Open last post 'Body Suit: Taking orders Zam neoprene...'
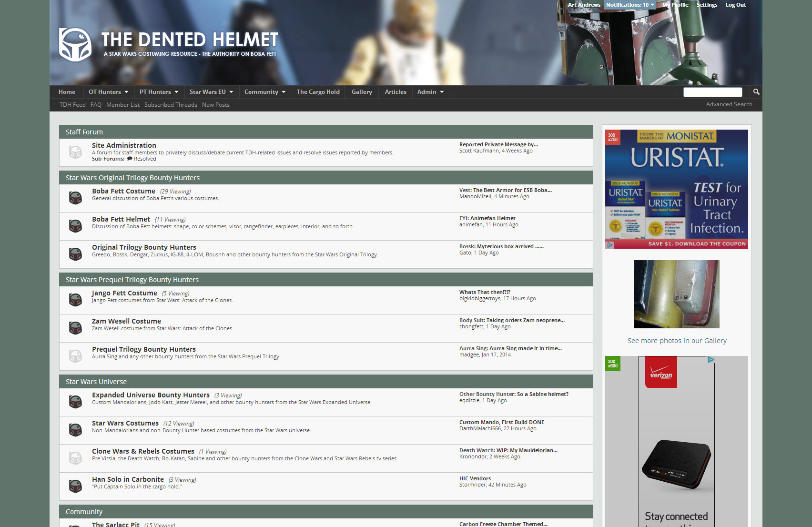This screenshot has width=812, height=527. 512,320
